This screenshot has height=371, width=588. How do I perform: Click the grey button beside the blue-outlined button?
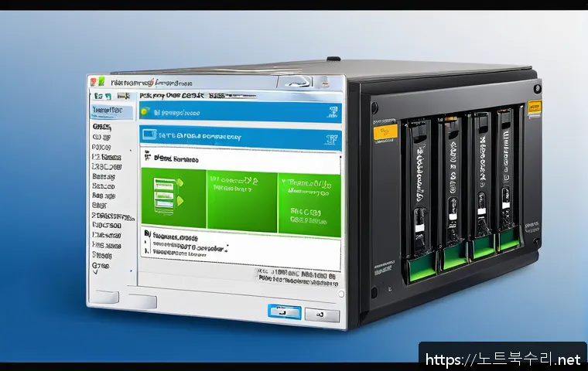tap(322, 315)
